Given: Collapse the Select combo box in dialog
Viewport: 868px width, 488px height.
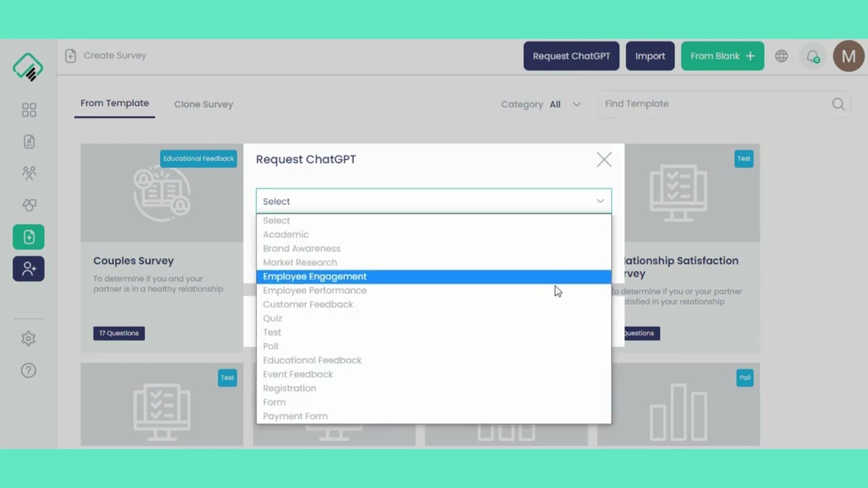Looking at the screenshot, I should (434, 201).
